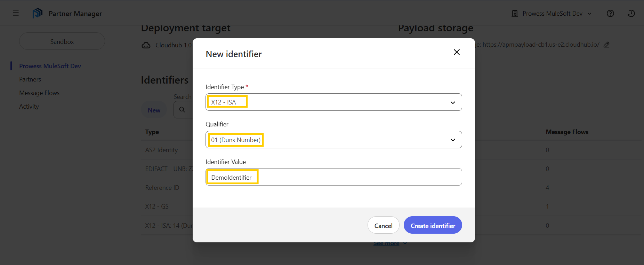The width and height of the screenshot is (644, 265).
Task: Open the activity history clock icon
Action: [631, 13]
